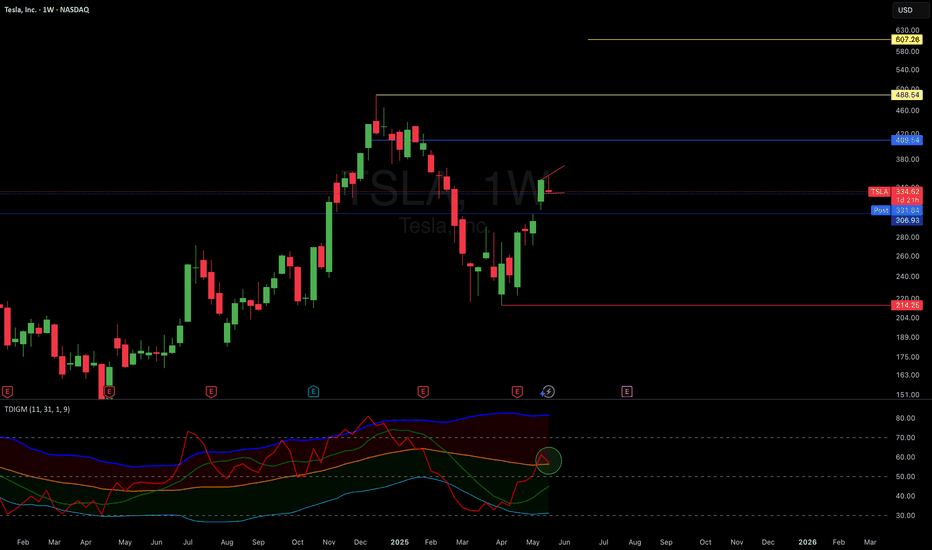
Task: Open the teal earnings marker near Oct 2024
Action: pos(313,391)
